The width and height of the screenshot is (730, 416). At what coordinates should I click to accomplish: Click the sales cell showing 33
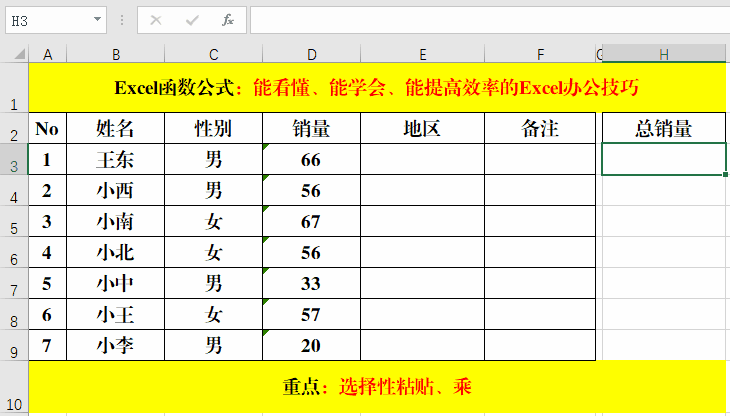coord(311,283)
